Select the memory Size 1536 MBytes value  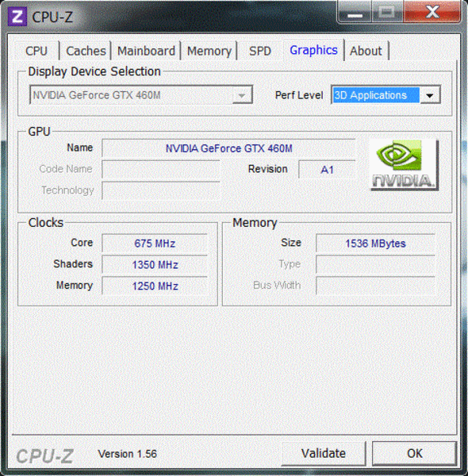tap(375, 244)
